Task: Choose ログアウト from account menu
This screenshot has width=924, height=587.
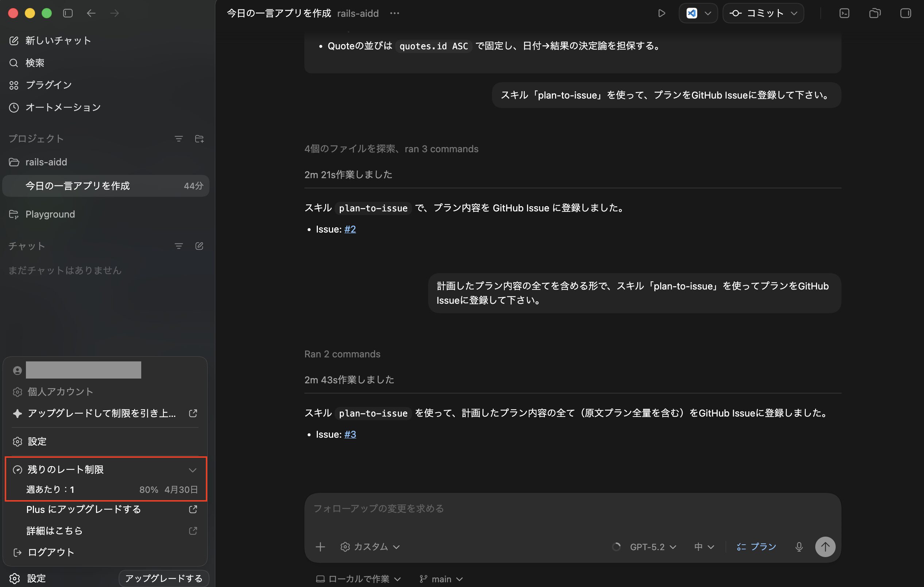Action: click(x=51, y=552)
